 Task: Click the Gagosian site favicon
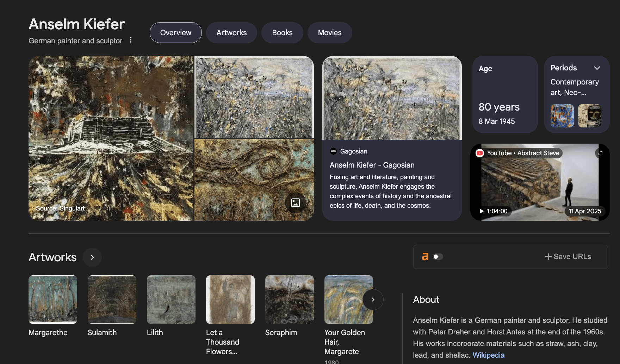coord(333,151)
